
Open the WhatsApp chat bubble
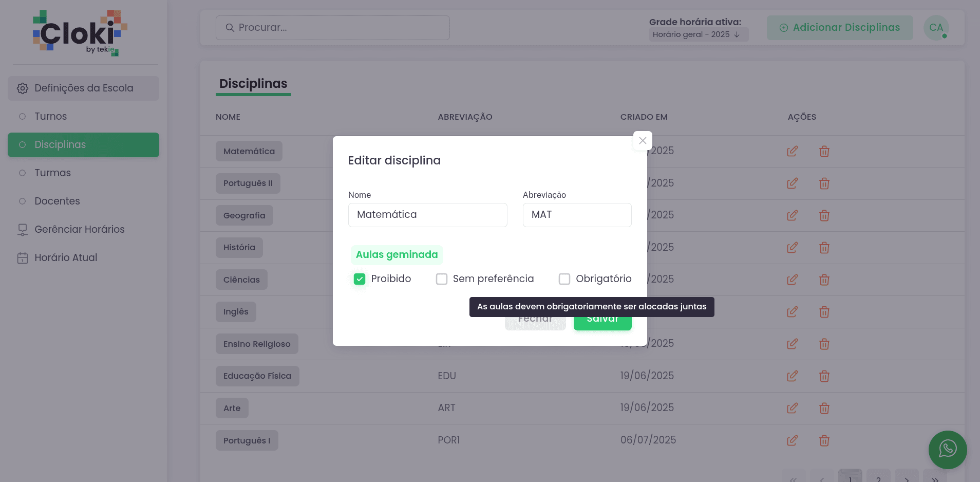click(x=947, y=449)
